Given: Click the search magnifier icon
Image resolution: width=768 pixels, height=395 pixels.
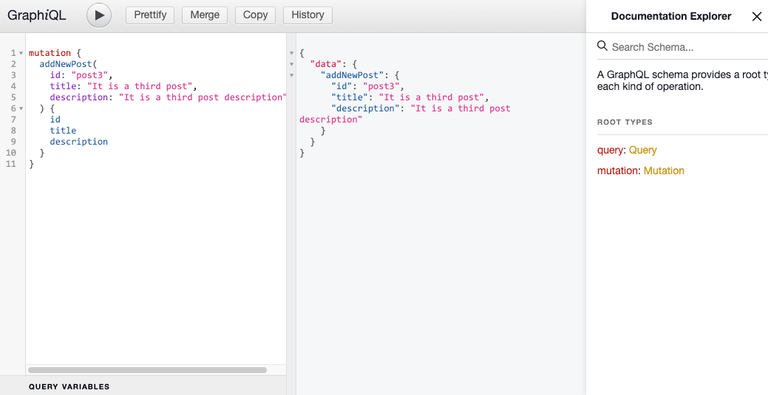Looking at the screenshot, I should click(x=602, y=46).
